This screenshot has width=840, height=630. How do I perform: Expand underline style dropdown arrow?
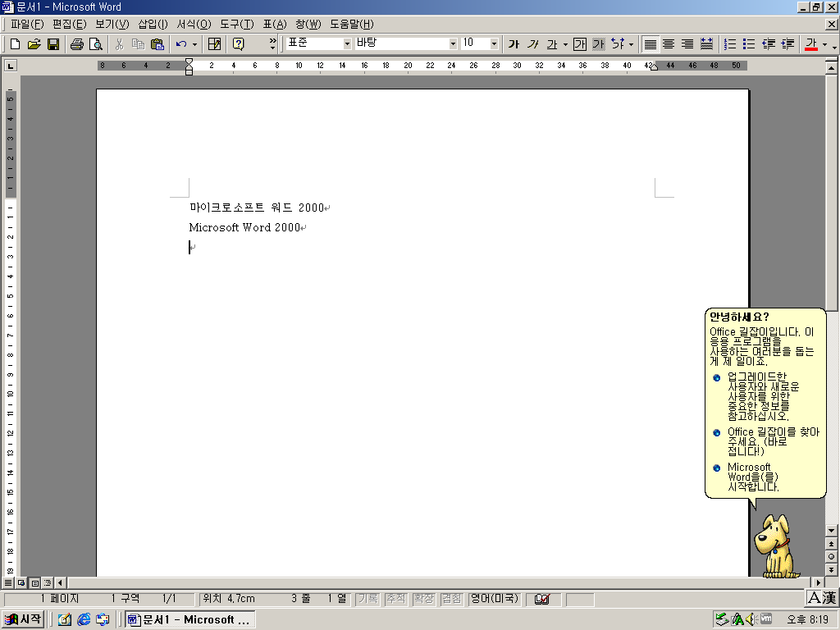pos(565,44)
